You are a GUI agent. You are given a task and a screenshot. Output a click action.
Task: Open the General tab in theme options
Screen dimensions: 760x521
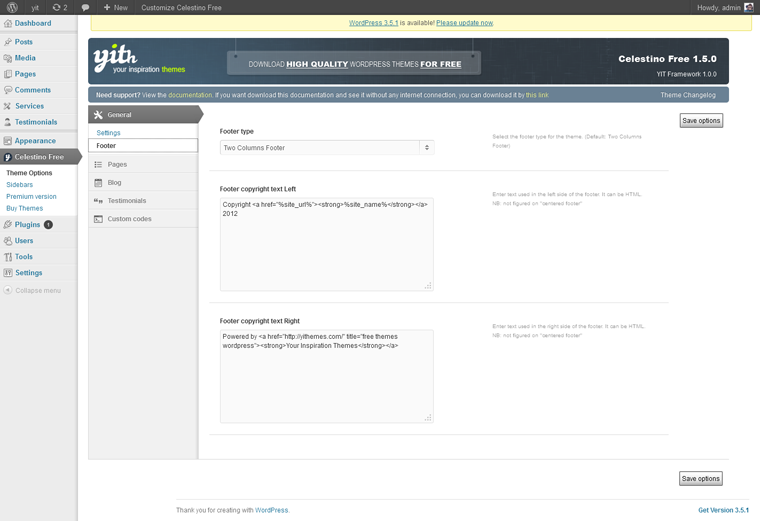click(144, 115)
